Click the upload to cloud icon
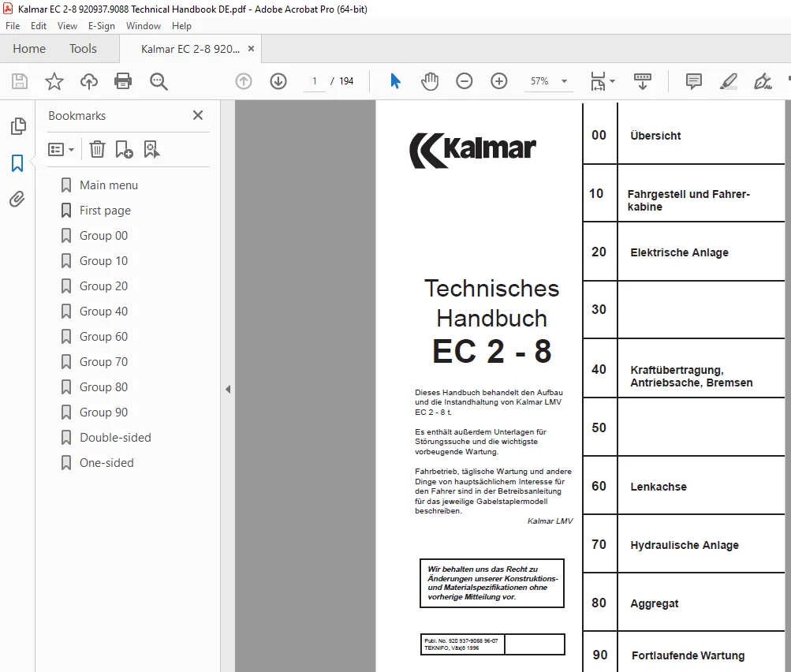Viewport: 791px width, 672px height. (89, 81)
